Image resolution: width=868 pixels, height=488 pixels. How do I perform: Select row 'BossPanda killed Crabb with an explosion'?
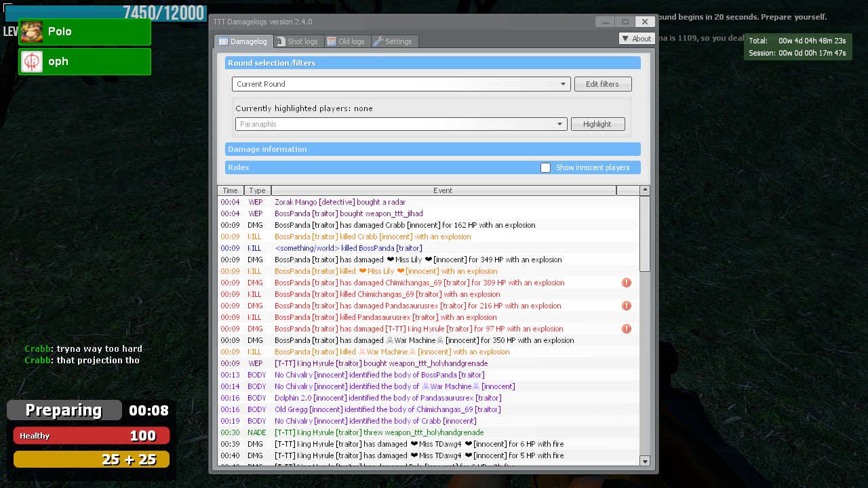428,237
